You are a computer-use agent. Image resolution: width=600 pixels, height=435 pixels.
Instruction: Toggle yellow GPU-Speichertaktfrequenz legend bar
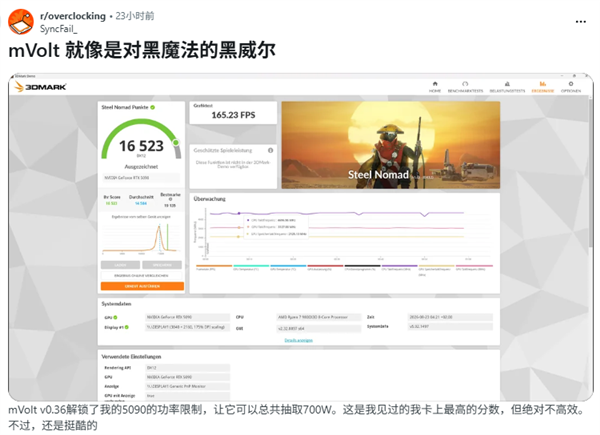click(x=436, y=266)
